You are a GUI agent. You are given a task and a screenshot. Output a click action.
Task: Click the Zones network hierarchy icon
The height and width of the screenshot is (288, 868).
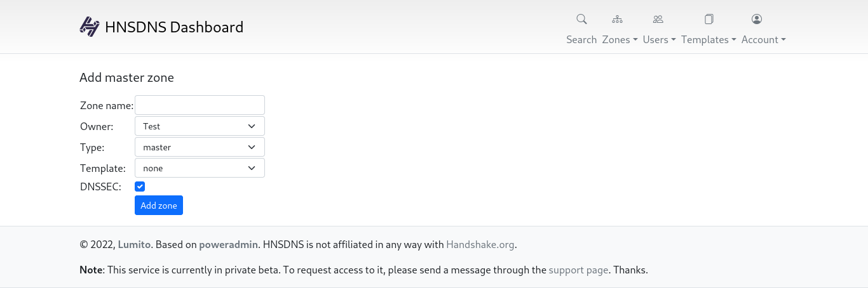point(617,19)
